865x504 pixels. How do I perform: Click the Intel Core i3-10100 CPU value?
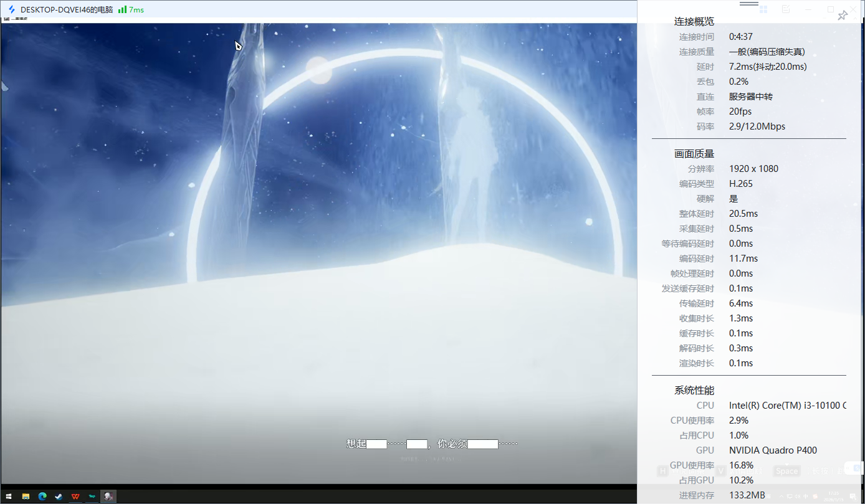point(787,406)
